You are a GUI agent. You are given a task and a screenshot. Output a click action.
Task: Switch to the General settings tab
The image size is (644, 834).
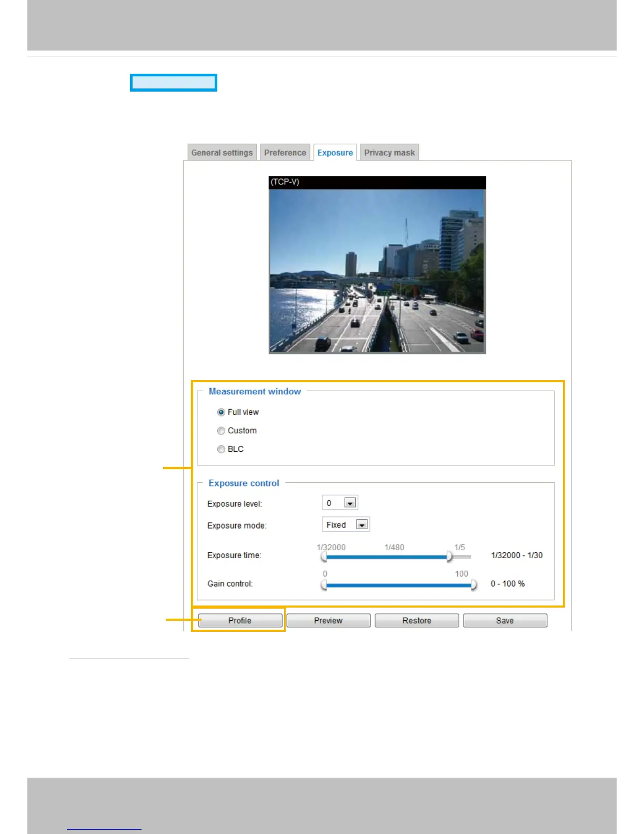[x=222, y=153]
